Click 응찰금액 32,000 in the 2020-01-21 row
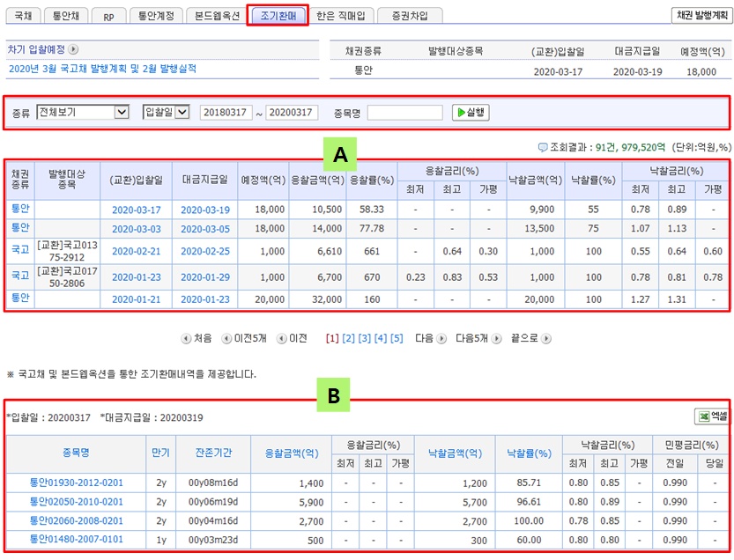This screenshot has height=560, width=734. [x=327, y=299]
